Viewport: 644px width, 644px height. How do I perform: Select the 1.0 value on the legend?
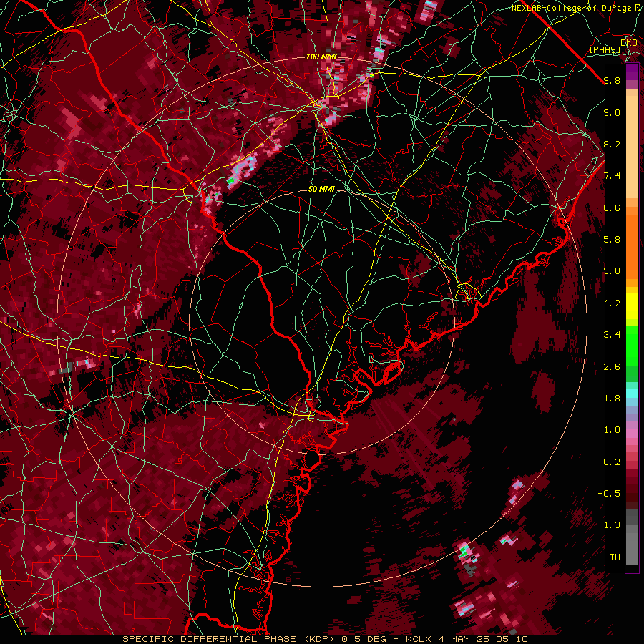tap(612, 430)
